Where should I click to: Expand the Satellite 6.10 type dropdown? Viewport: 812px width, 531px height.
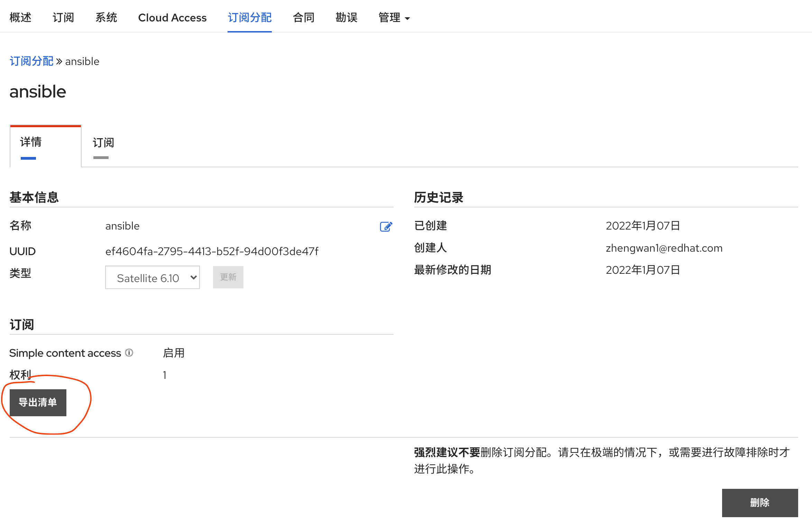point(153,278)
